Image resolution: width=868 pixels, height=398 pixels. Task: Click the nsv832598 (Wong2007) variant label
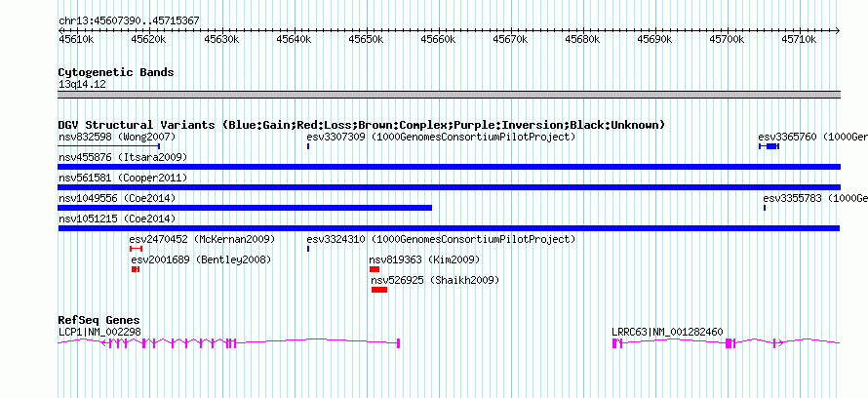point(117,137)
